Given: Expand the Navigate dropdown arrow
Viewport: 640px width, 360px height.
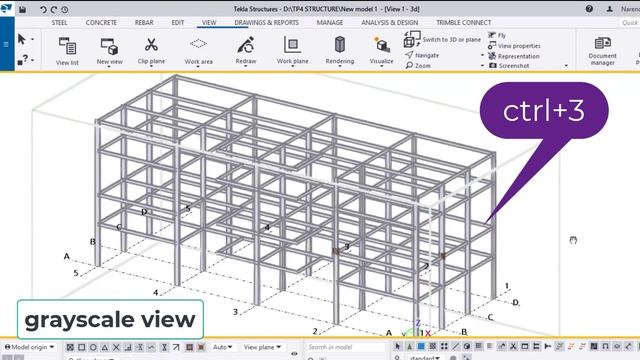Looking at the screenshot, I should tap(482, 55).
